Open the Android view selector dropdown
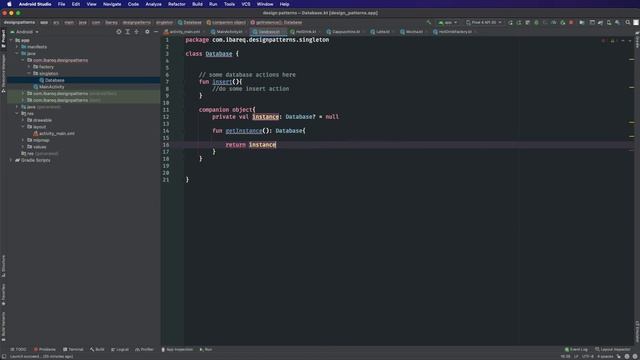The width and height of the screenshot is (640, 360). point(24,31)
